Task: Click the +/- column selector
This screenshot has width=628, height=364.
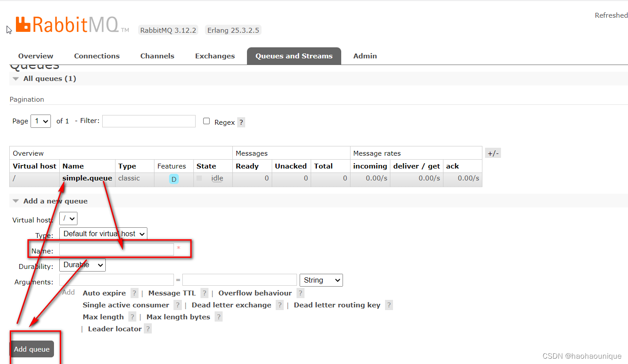Action: point(493,153)
